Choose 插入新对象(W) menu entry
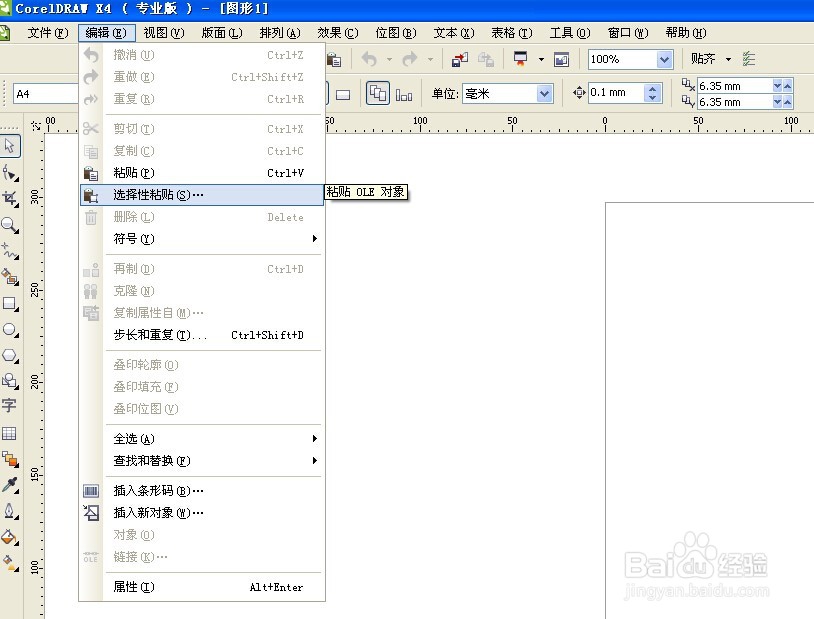Screen dimensions: 814x619 [201, 513]
